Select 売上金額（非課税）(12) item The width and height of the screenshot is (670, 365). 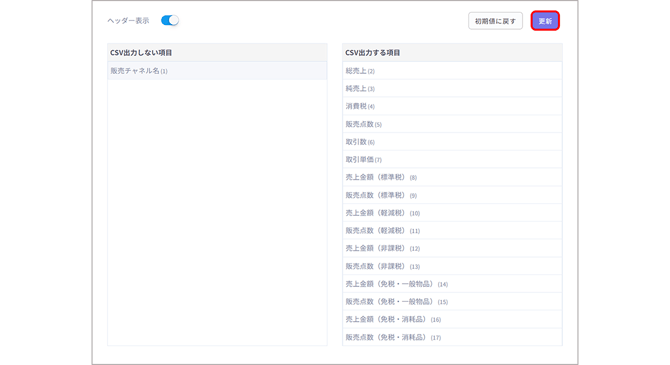pyautogui.click(x=452, y=248)
